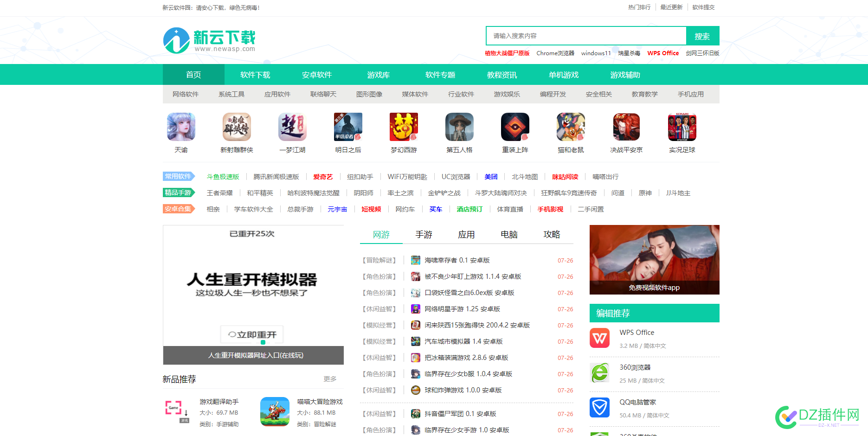
Task: Open the 重装上阵 game icon
Action: click(515, 127)
